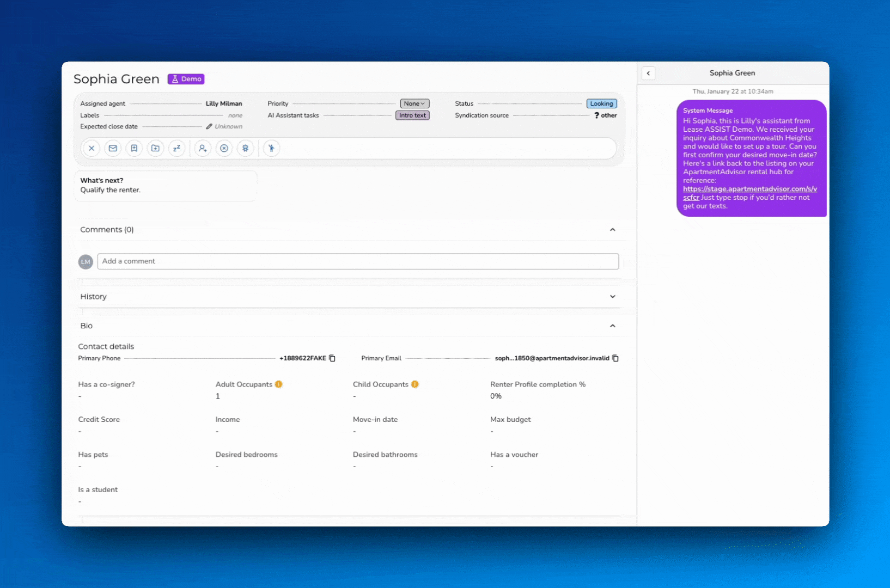This screenshot has width=890, height=588.
Task: Open the Intro text AI assistant task
Action: (412, 115)
